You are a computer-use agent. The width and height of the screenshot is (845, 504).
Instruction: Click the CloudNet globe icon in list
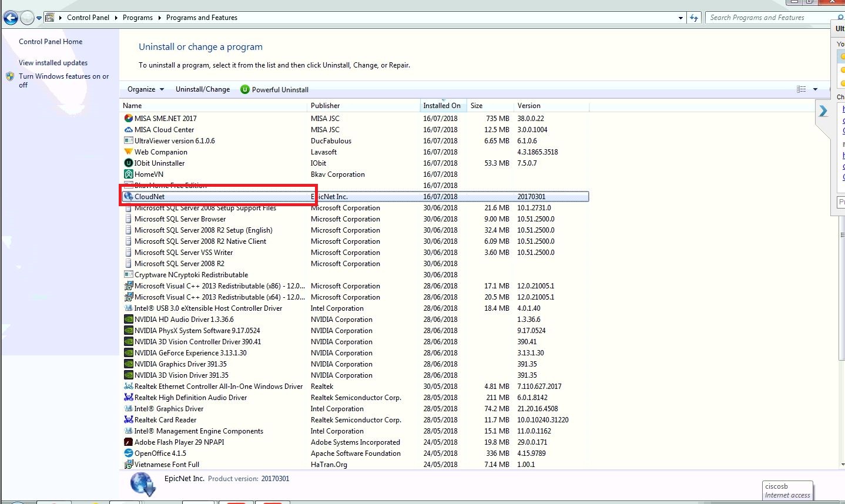(129, 196)
